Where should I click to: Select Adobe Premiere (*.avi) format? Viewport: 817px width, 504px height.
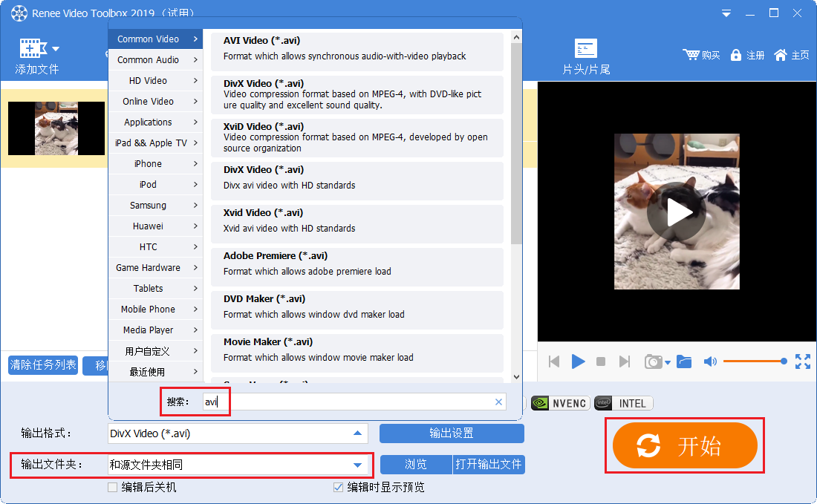pyautogui.click(x=357, y=267)
